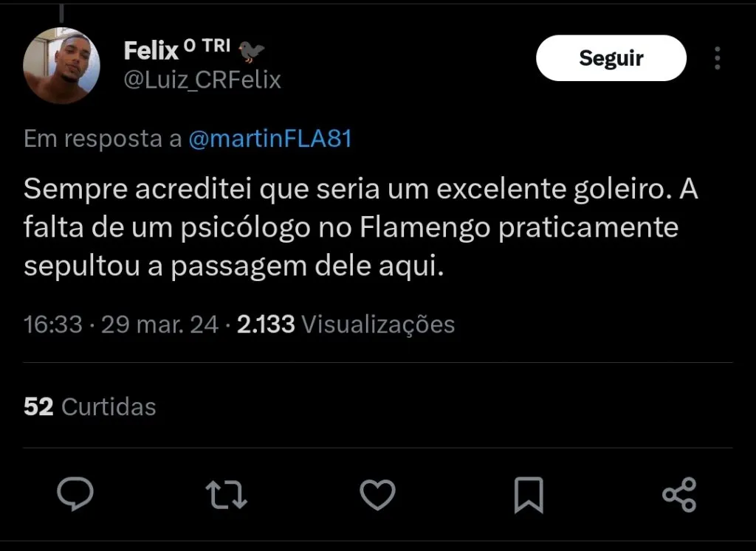756x551 pixels.
Task: Tap Seguir to start following this account
Action: (611, 58)
